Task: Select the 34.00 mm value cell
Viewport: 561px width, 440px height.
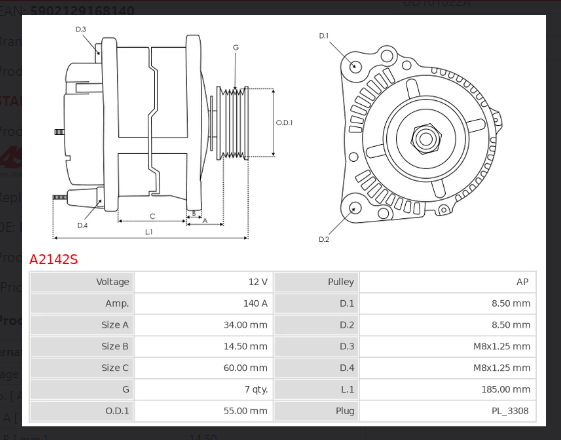Action: point(204,325)
